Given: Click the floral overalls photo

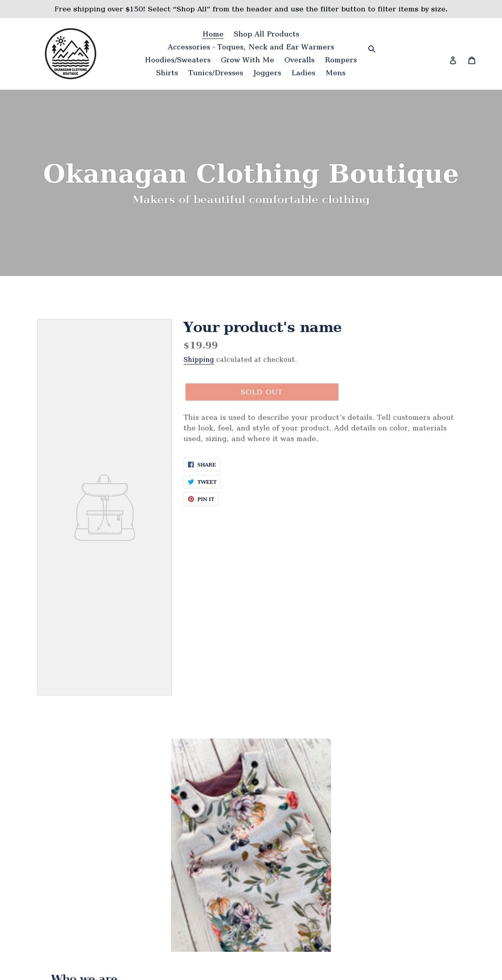Looking at the screenshot, I should (251, 845).
